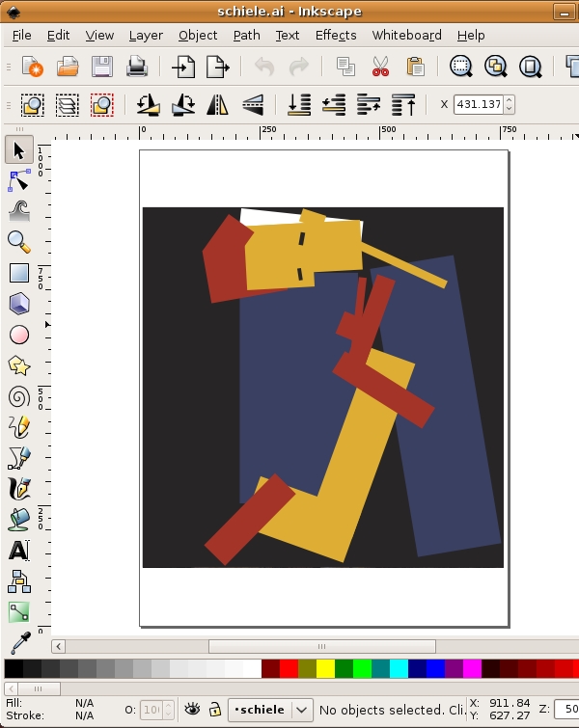The height and width of the screenshot is (728, 579).
Task: Pick the yellow palette swatch
Action: (325, 668)
